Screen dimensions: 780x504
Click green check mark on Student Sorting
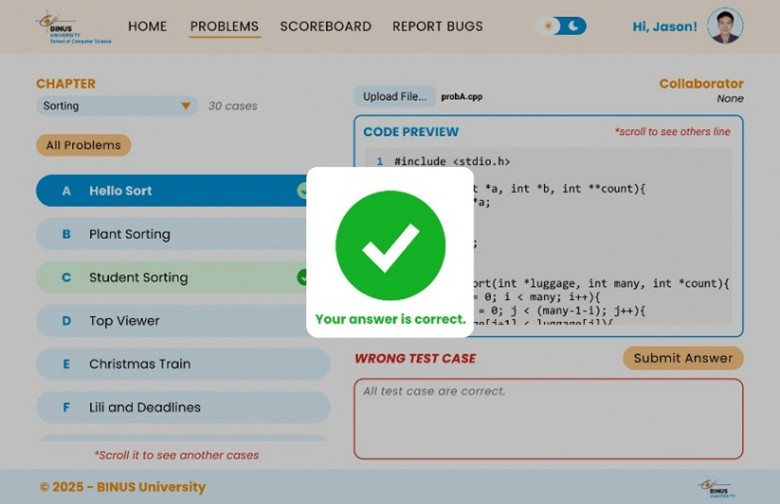[302, 278]
